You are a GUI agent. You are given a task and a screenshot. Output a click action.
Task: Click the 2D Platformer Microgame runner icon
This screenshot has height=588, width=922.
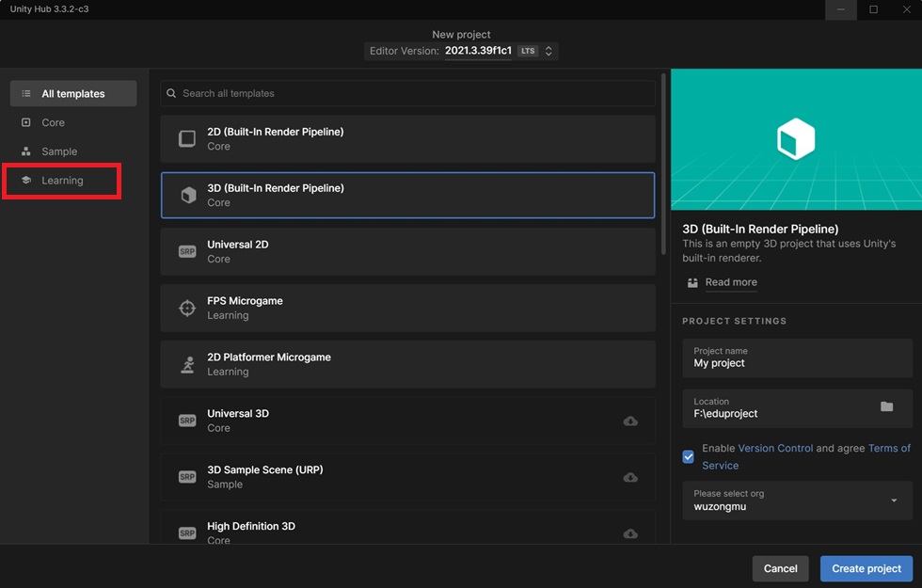tap(187, 365)
